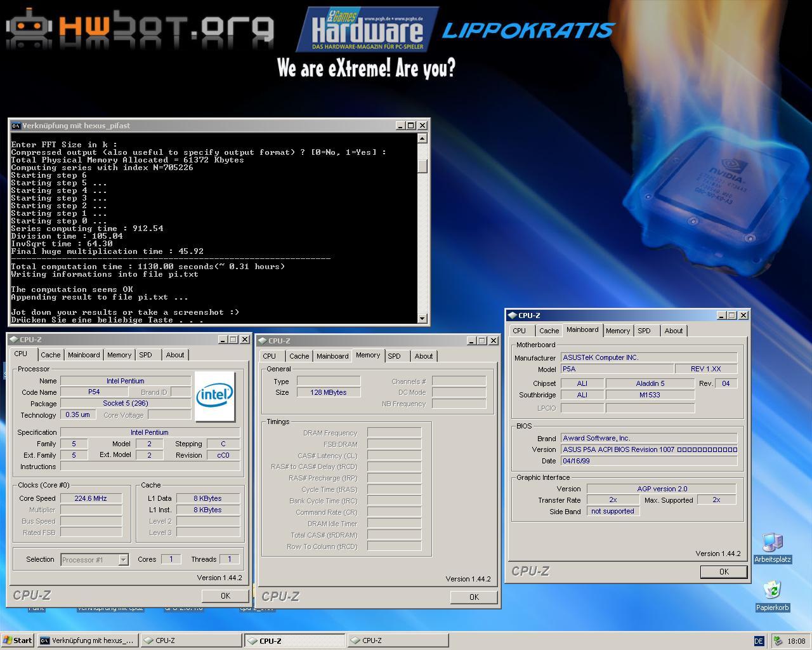Select the Memory tab in Mainboard window

[x=618, y=331]
